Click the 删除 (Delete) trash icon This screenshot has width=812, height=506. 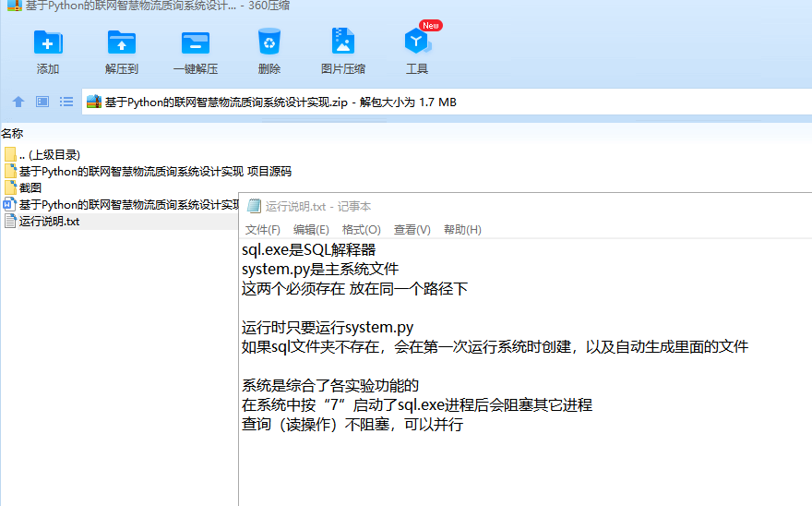pyautogui.click(x=269, y=42)
